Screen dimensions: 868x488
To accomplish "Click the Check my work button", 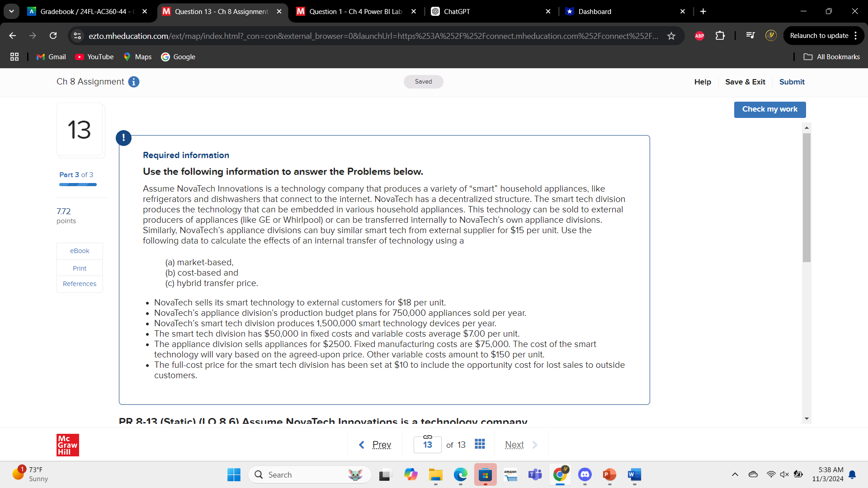I will [770, 109].
